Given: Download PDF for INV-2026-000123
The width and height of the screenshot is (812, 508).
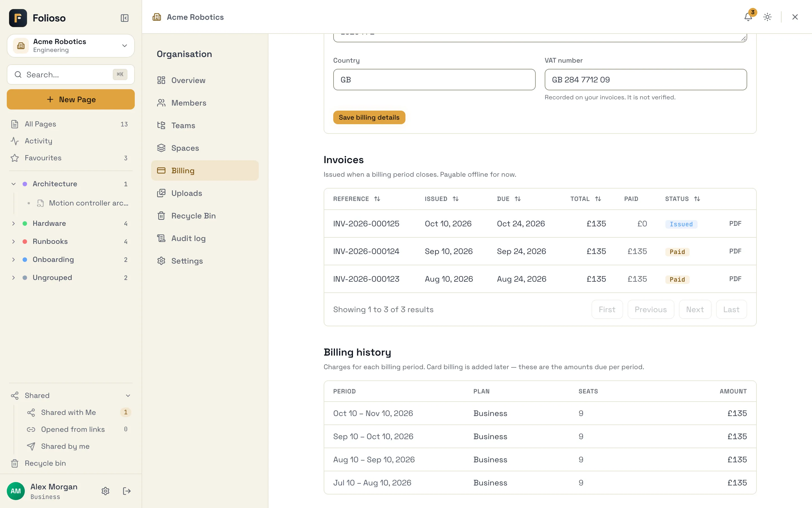Looking at the screenshot, I should 735,279.
